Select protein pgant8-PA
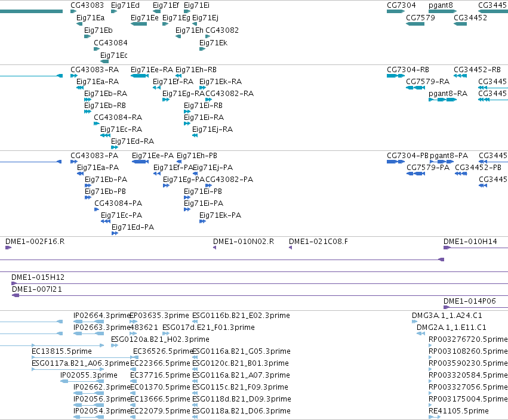Screen dimensions: 508x420 [449, 156]
